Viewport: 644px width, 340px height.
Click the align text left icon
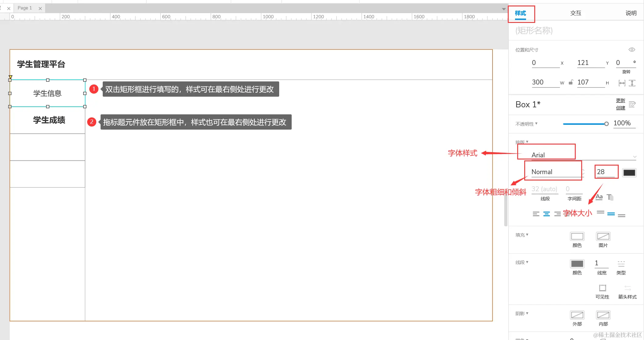point(536,214)
